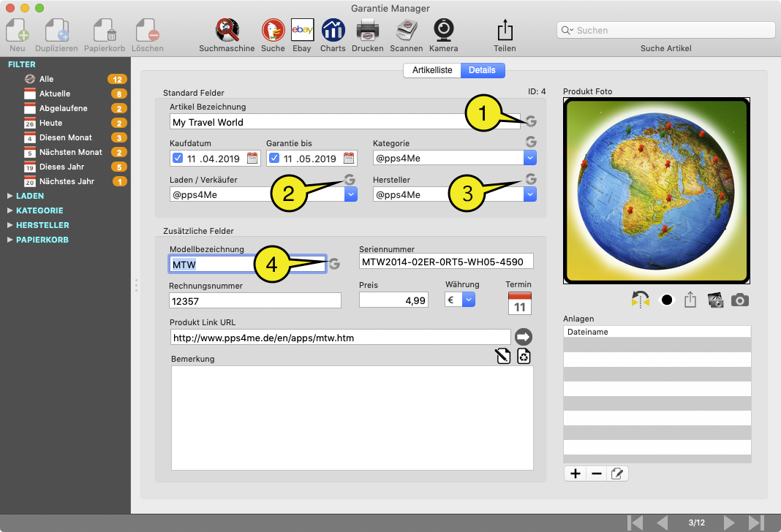
Task: Click the black circle photo icon
Action: 666,300
